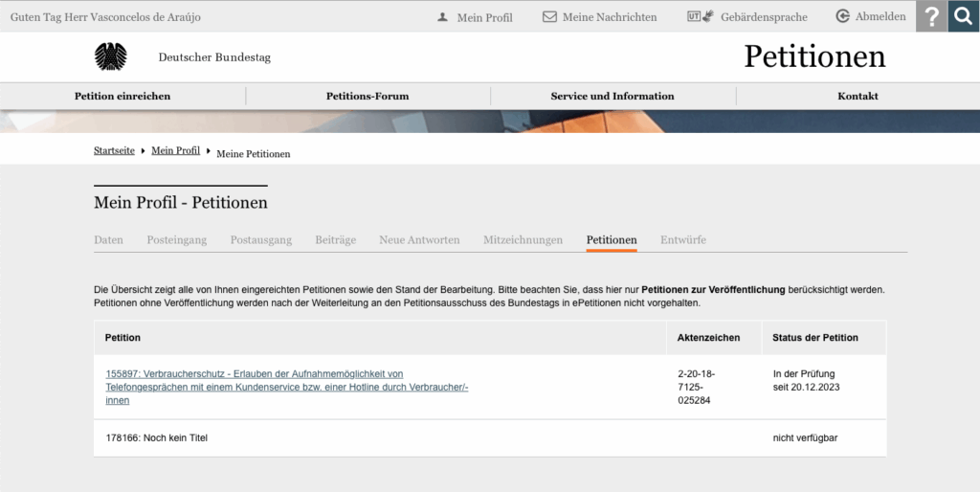This screenshot has width=980, height=492.
Task: Open search via magnifying glass icon
Action: pos(964,16)
